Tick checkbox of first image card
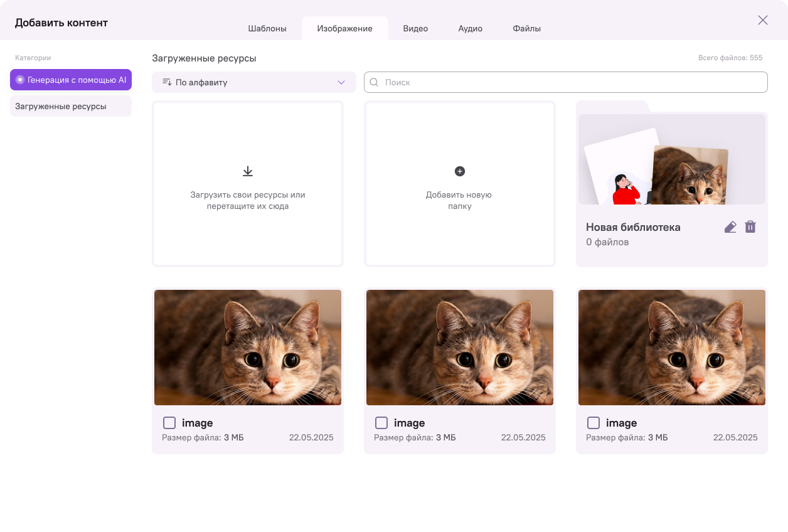This screenshot has height=532, width=788. coord(169,423)
